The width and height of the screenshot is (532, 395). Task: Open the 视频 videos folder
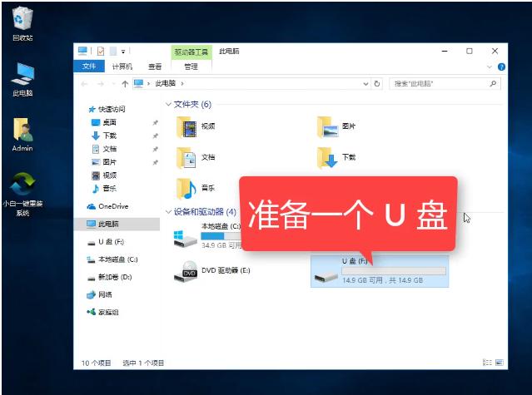[x=186, y=126]
